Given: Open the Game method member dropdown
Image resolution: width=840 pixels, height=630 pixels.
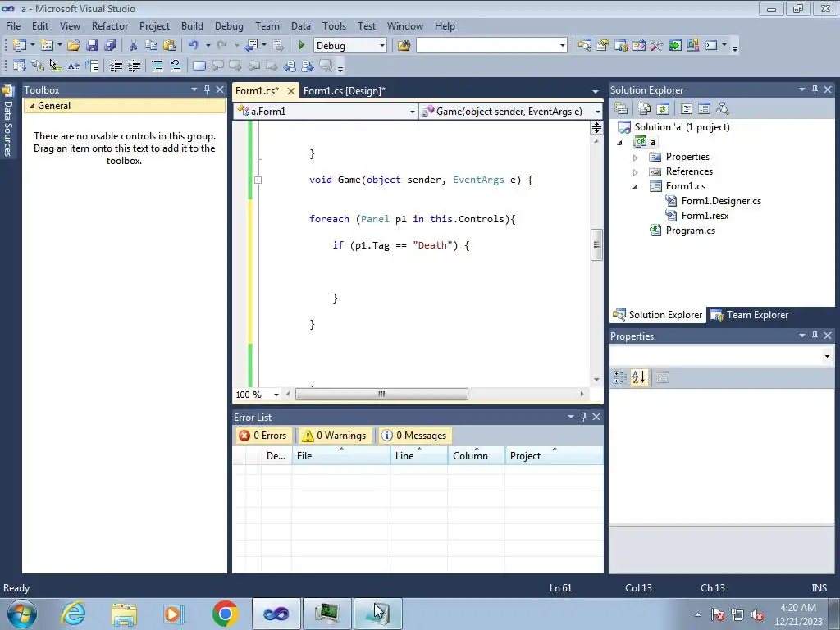Looking at the screenshot, I should (x=597, y=112).
